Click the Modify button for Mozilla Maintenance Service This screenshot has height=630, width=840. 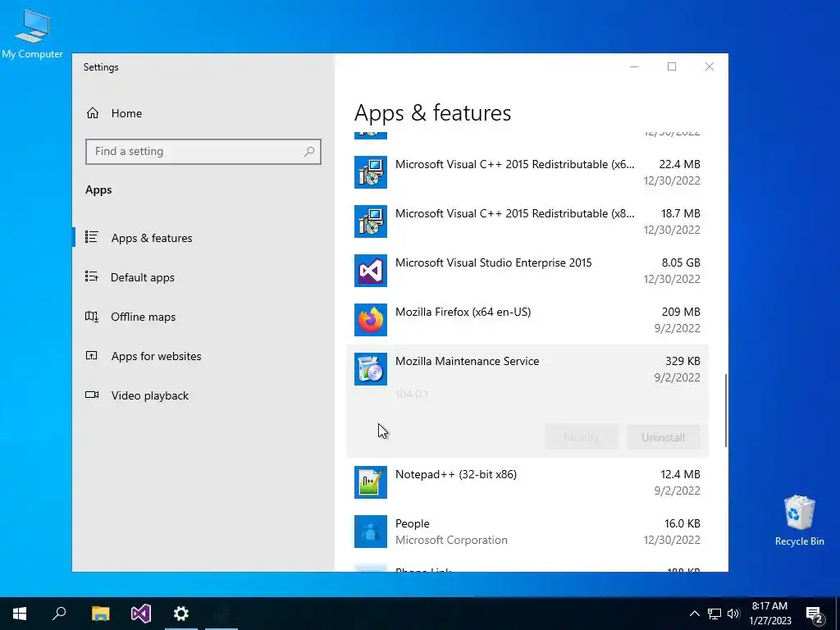coord(582,437)
